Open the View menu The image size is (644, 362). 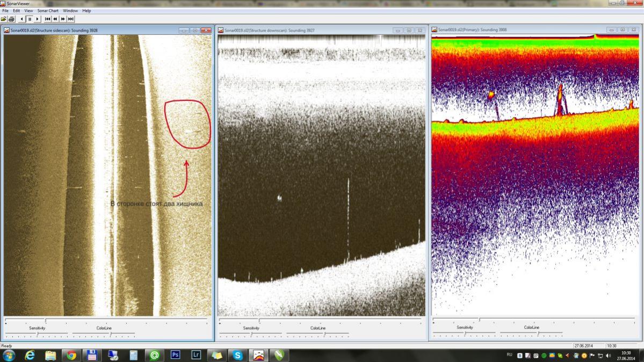pos(28,11)
